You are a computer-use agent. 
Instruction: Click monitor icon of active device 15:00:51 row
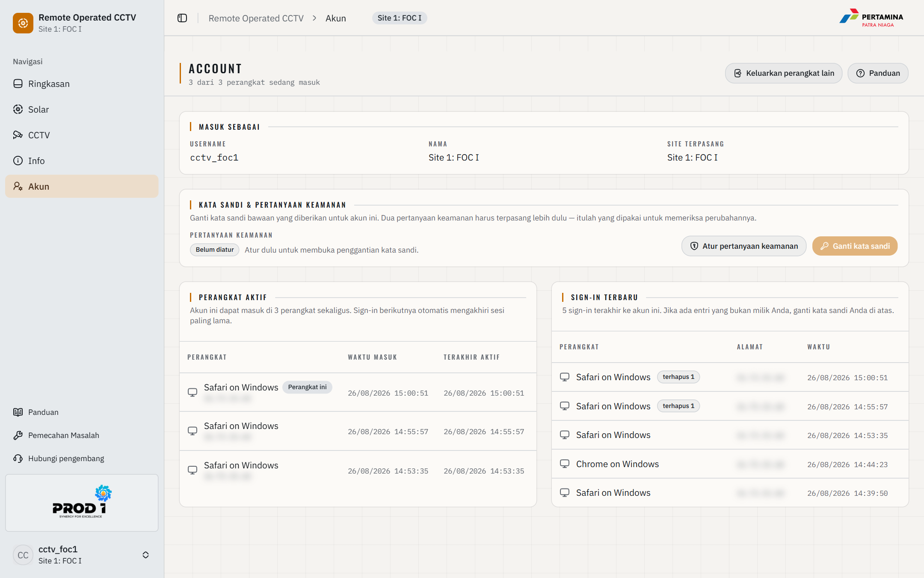point(192,392)
